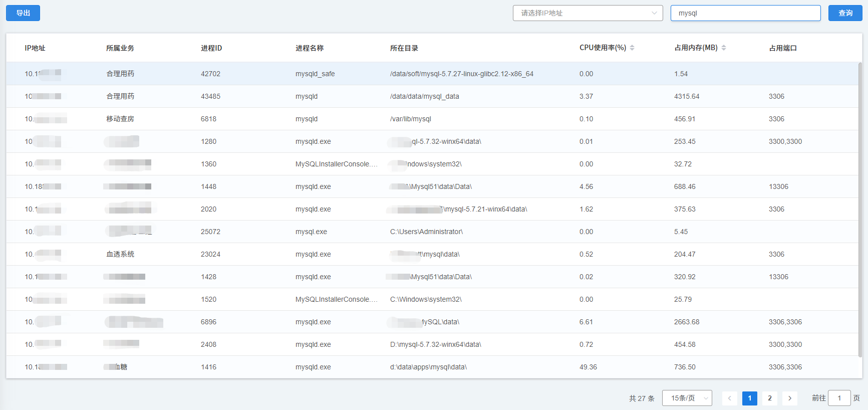Viewport: 868px width, 410px height.
Task: Click the /data/data/mysql_data directory cell
Action: pos(424,96)
